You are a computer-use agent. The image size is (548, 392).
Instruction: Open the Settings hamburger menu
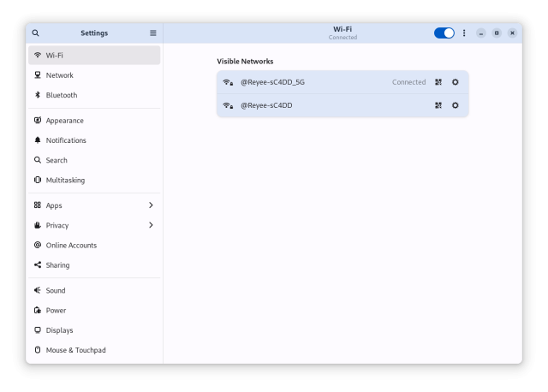(x=153, y=33)
